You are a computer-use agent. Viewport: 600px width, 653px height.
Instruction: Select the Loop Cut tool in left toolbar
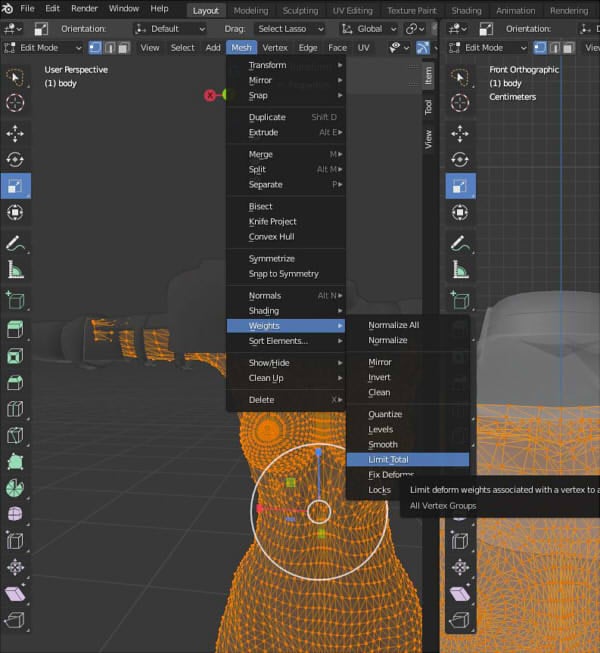pos(15,409)
